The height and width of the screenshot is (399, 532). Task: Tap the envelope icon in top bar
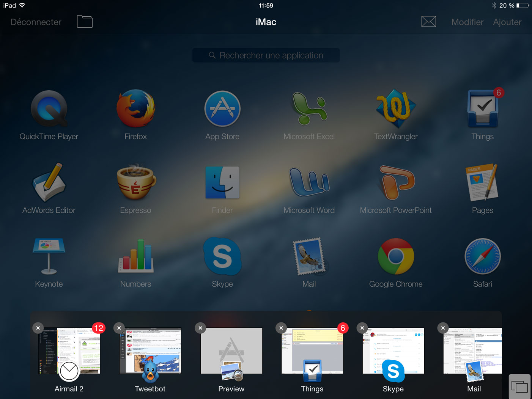(x=429, y=22)
